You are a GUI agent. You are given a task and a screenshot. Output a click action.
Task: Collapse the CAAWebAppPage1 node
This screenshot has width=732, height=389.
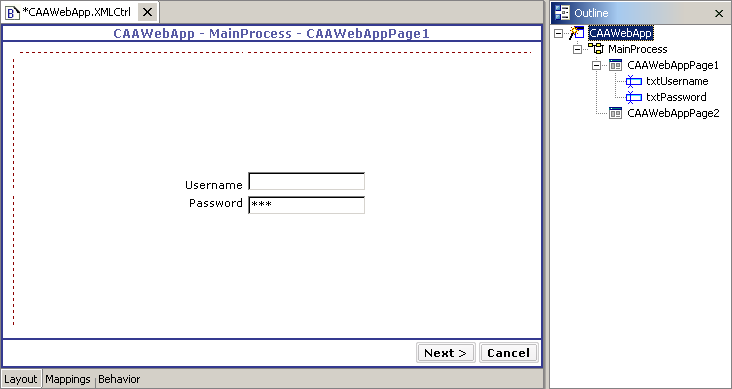click(x=597, y=65)
